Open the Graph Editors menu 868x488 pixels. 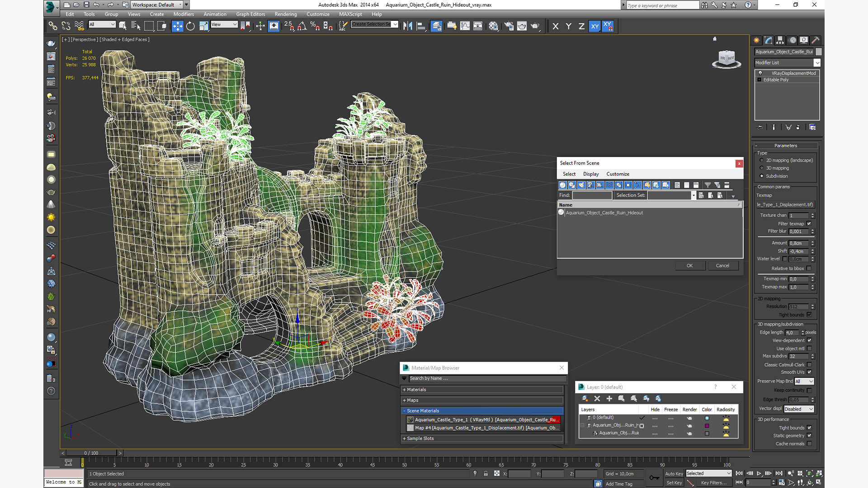point(250,14)
